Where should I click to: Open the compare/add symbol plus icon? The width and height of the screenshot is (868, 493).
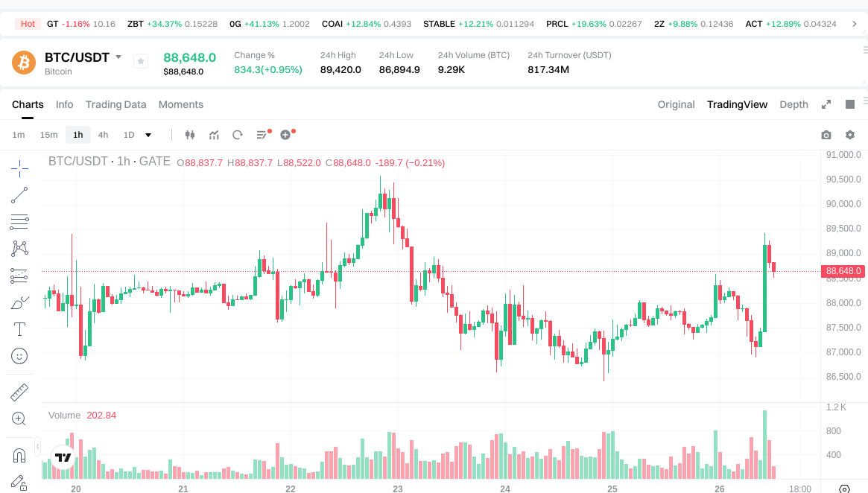pyautogui.click(x=284, y=135)
